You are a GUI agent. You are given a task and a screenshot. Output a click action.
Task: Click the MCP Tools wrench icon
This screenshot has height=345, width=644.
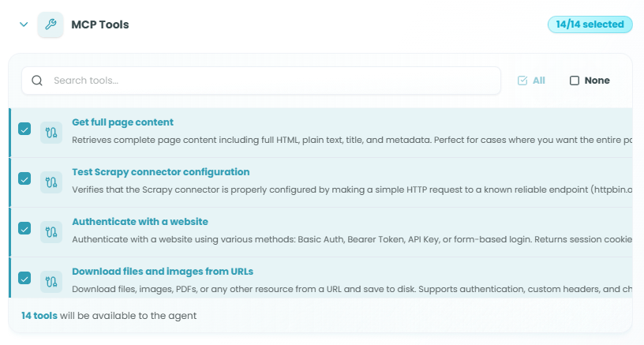click(51, 24)
